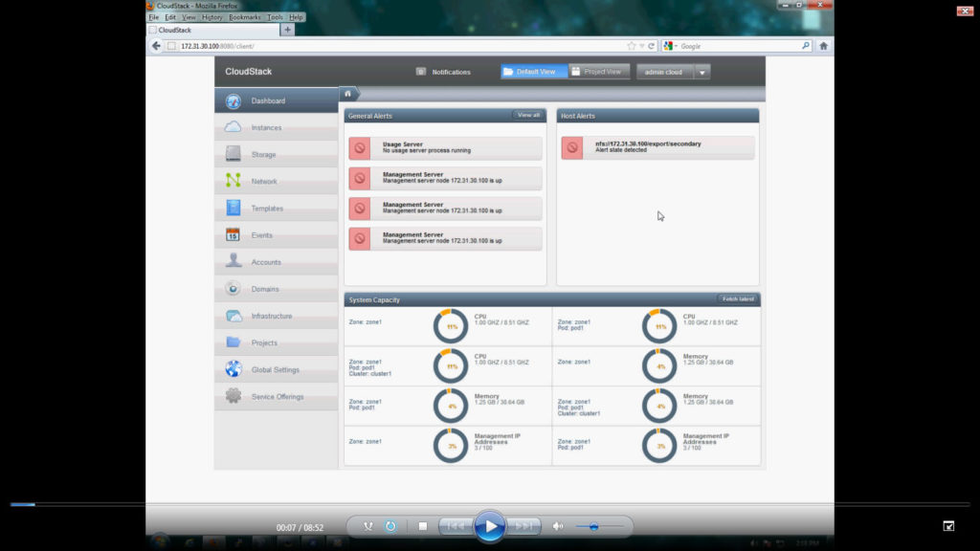Click Fetch latest in System Capacity
Image resolution: width=980 pixels, height=551 pixels.
738,299
